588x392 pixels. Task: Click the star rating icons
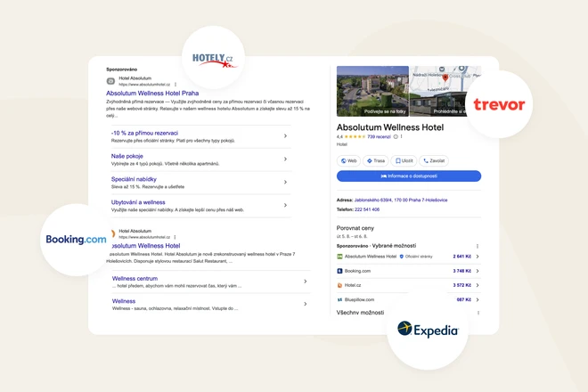click(x=355, y=136)
